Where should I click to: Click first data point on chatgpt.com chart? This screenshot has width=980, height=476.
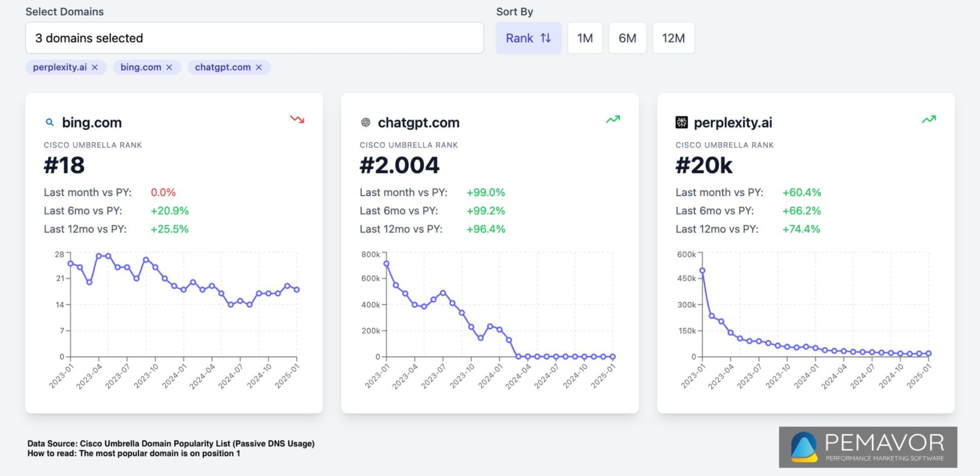(386, 263)
